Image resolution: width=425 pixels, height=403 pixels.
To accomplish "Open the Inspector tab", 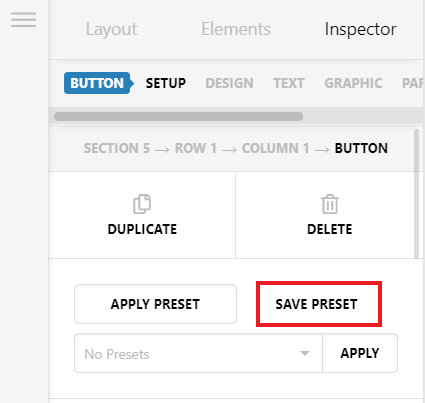I will pos(360,29).
